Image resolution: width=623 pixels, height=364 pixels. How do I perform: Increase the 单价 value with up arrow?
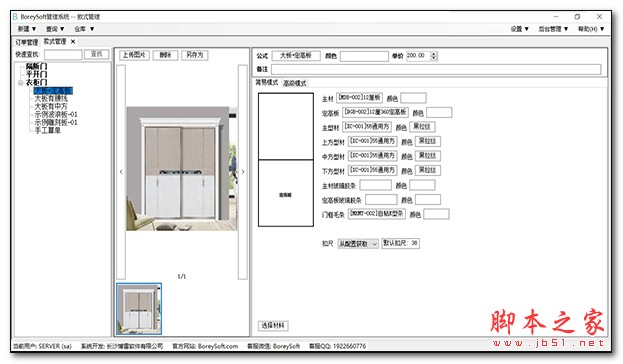(434, 54)
